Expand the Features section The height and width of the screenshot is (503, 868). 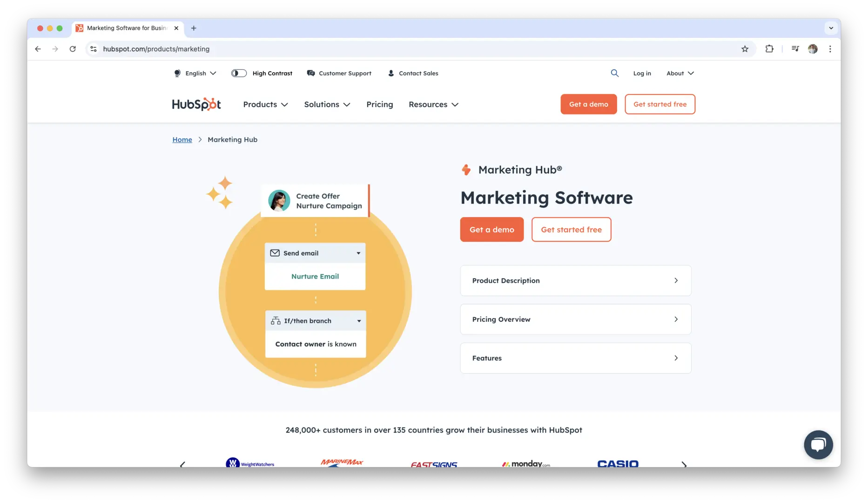click(x=575, y=358)
